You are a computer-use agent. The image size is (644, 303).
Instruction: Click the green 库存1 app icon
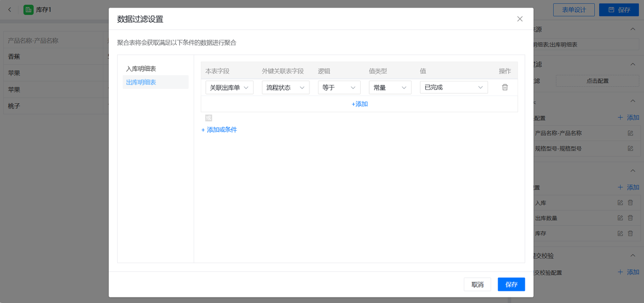coord(29,10)
